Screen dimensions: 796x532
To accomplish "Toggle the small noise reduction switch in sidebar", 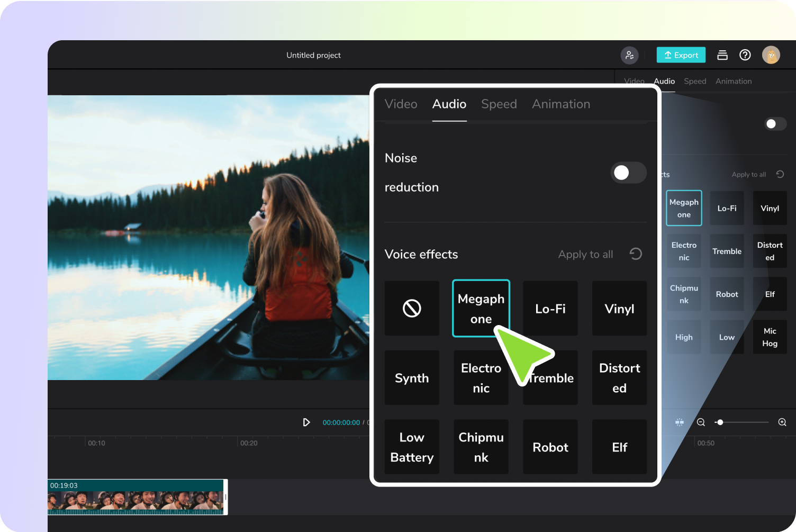I will pos(775,124).
